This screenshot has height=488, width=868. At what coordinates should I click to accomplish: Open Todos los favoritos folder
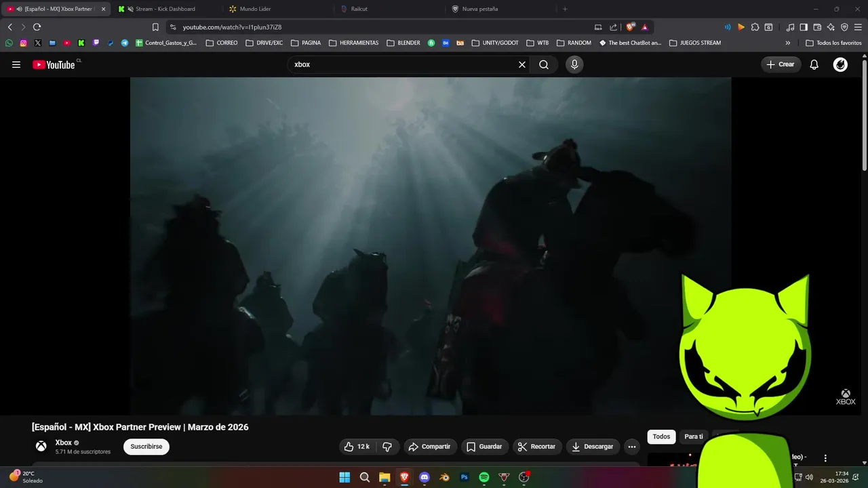[x=833, y=43]
